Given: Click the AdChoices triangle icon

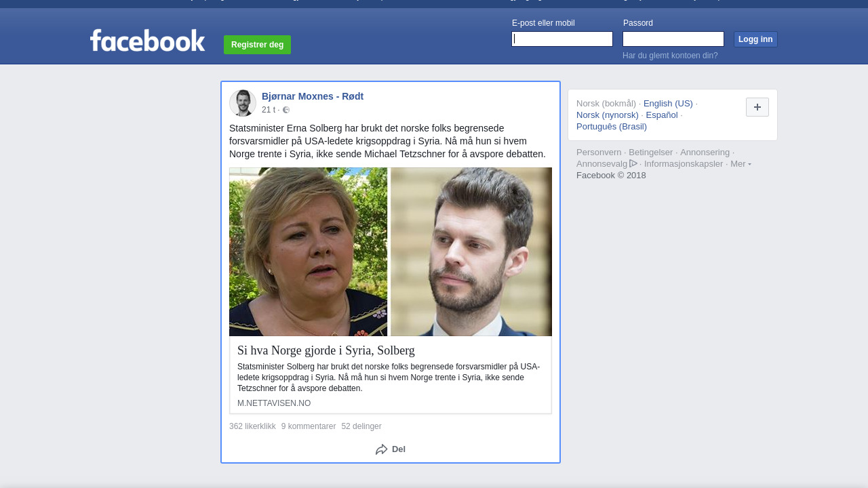Looking at the screenshot, I should 633,163.
